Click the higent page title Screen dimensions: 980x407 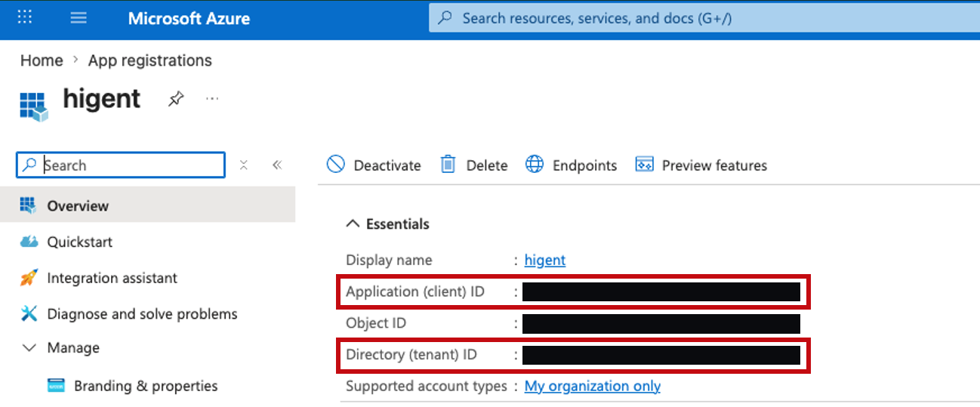tap(102, 99)
